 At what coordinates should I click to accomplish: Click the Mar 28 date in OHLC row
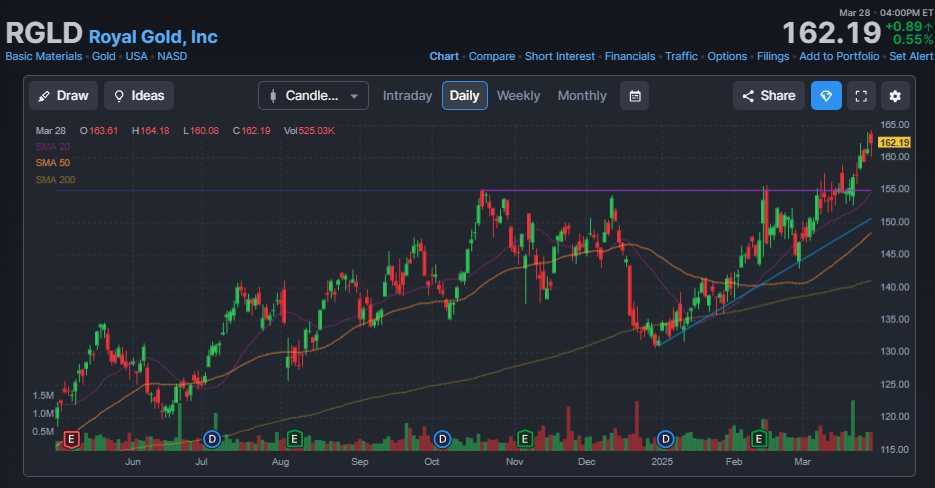(51, 131)
